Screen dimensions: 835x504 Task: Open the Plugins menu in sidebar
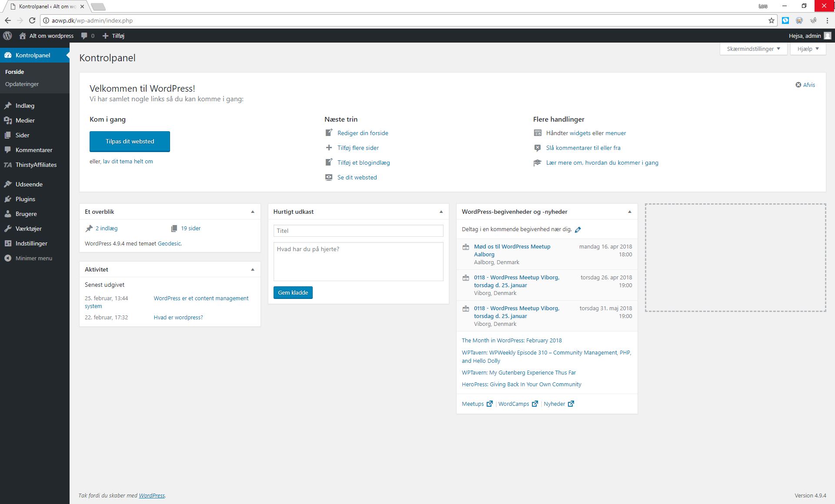(x=25, y=199)
